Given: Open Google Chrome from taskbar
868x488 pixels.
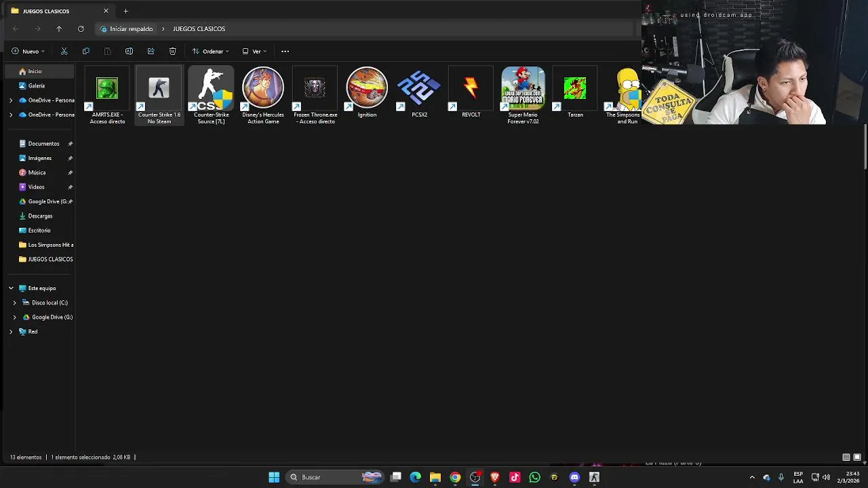Looking at the screenshot, I should click(x=455, y=477).
